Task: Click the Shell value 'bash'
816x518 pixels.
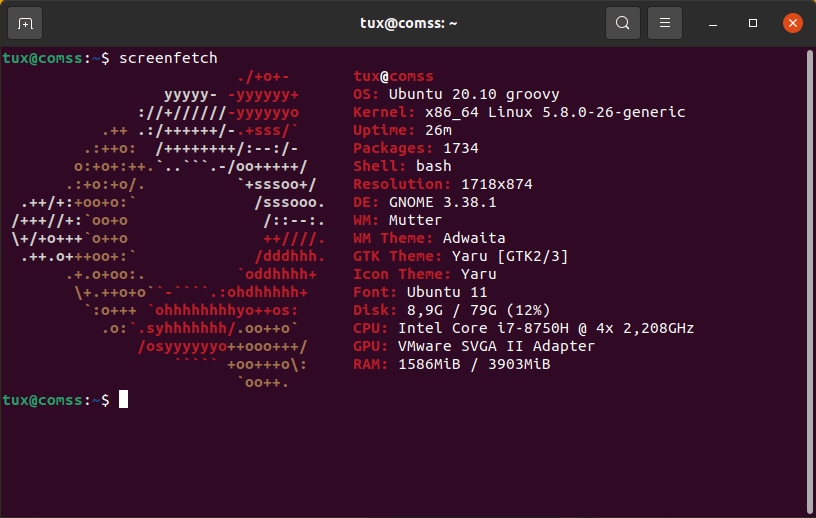Action: click(434, 166)
